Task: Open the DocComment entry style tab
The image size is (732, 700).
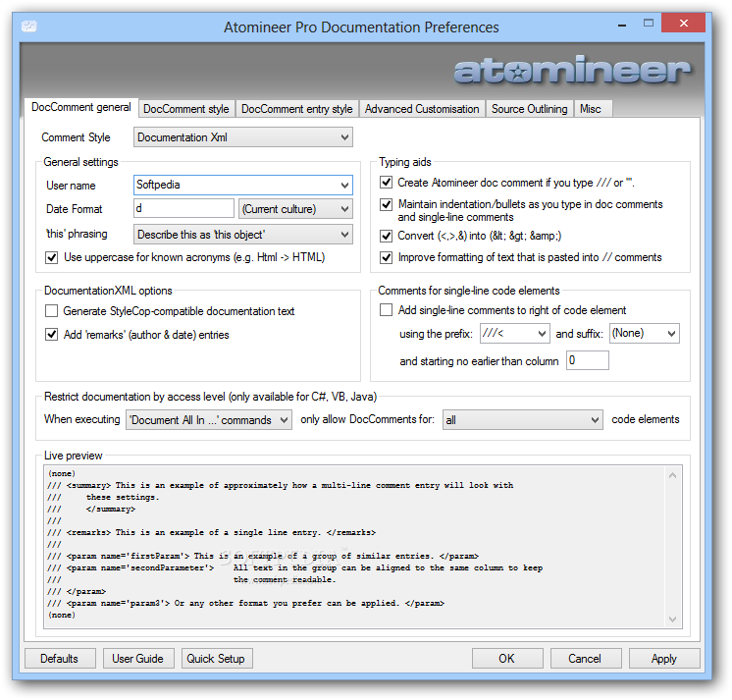Action: click(297, 109)
